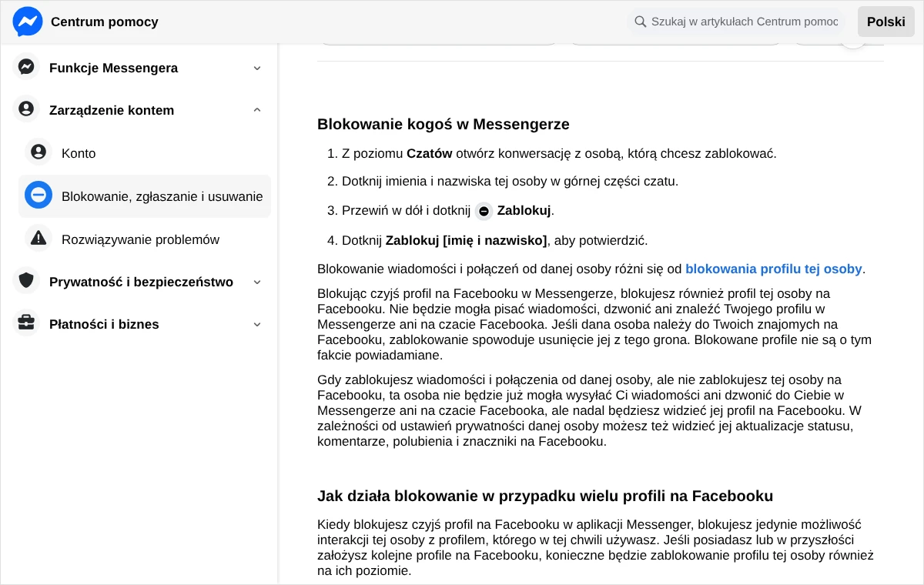The width and height of the screenshot is (924, 585).
Task: Expand the Funkcje Messengera chevron
Action: 257,68
